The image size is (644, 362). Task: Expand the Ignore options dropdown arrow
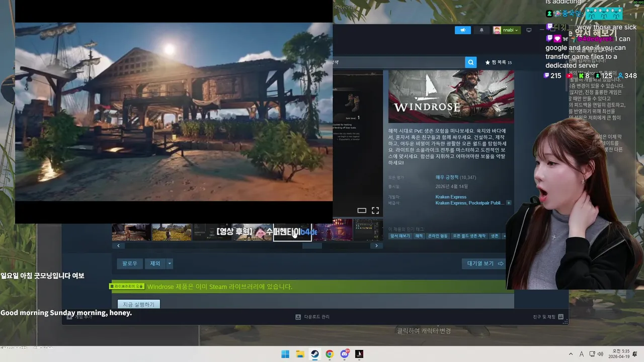pos(170,263)
